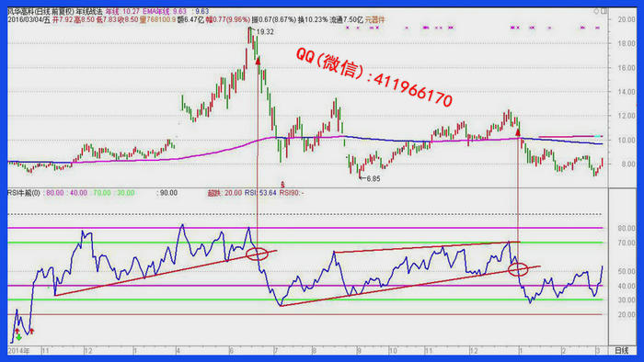Click the 30.00 RSI parameter value
The image size is (644, 362).
click(x=126, y=193)
